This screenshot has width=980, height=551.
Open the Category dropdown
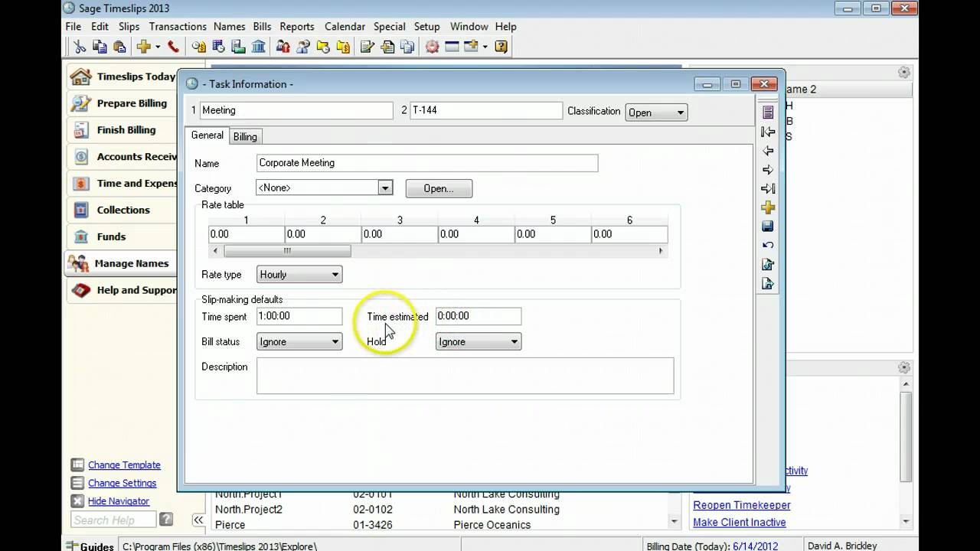(x=385, y=187)
